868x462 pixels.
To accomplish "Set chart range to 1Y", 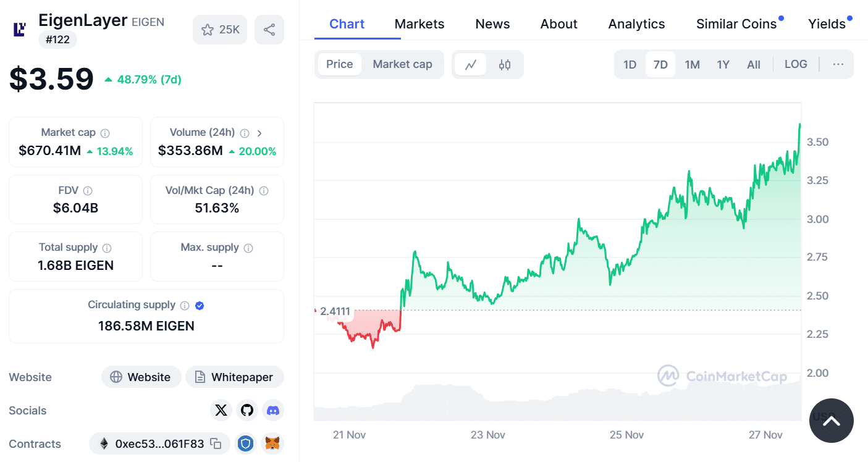I will click(x=723, y=64).
